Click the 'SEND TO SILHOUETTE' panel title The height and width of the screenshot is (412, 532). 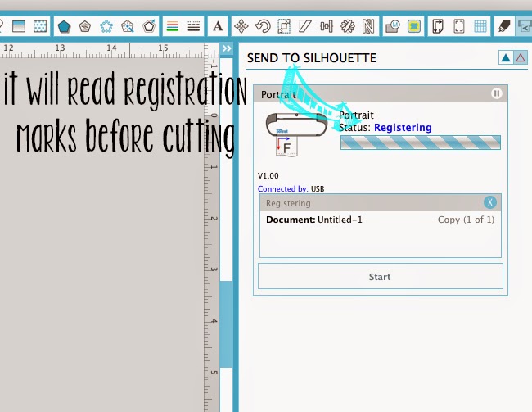[x=312, y=58]
